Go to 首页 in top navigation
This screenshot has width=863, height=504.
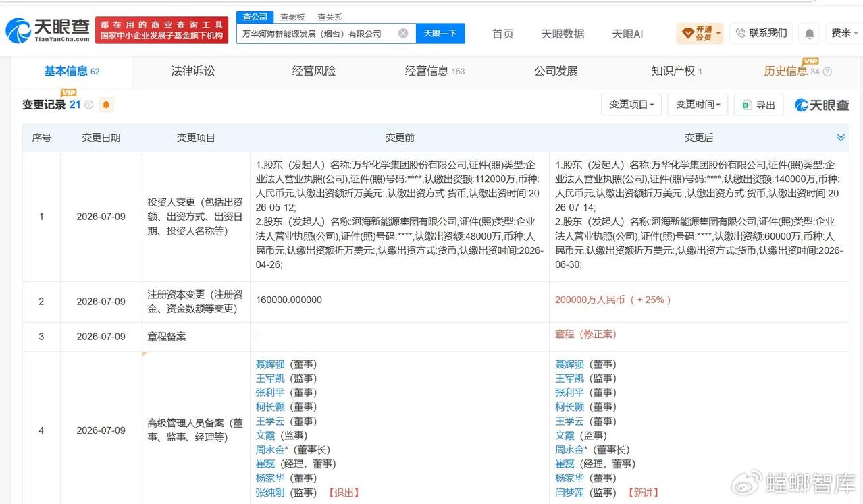click(502, 34)
